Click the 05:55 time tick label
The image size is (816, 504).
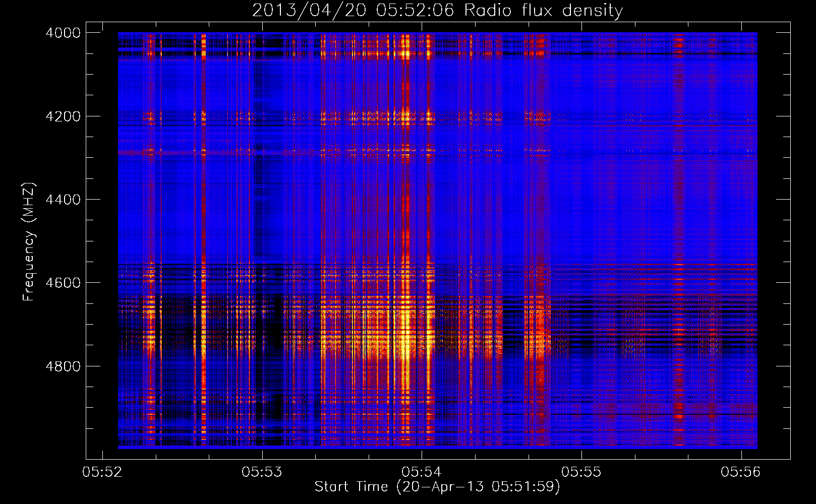pyautogui.click(x=581, y=472)
